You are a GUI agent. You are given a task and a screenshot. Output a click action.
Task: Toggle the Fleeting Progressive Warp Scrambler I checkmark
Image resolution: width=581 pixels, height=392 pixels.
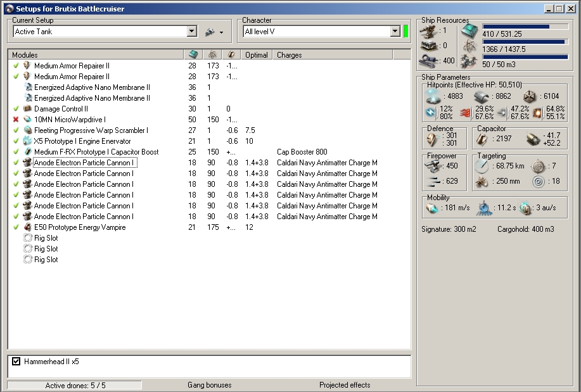pyautogui.click(x=16, y=130)
